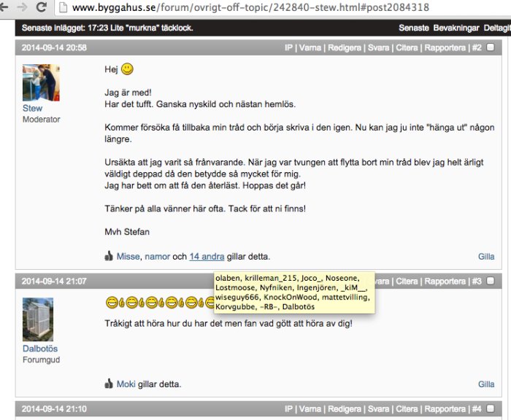Click the browser reload icon
The height and width of the screenshot is (420, 511).
(42, 7)
